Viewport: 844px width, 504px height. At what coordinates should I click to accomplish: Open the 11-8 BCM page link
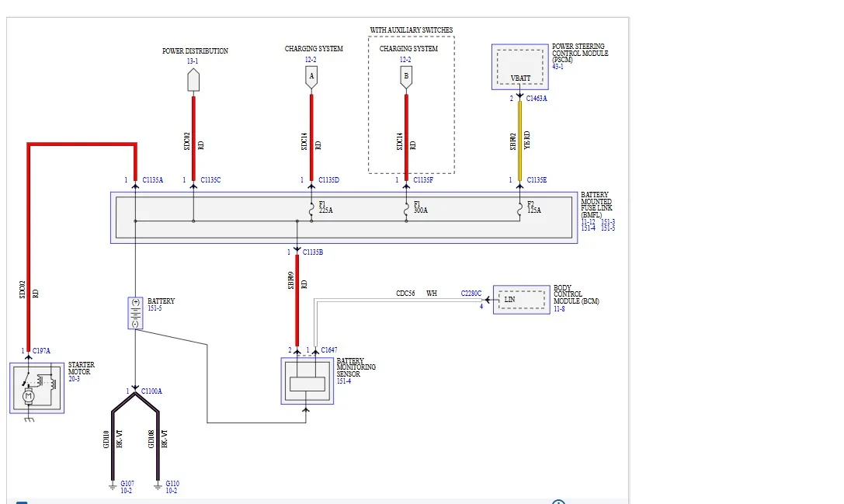(559, 309)
